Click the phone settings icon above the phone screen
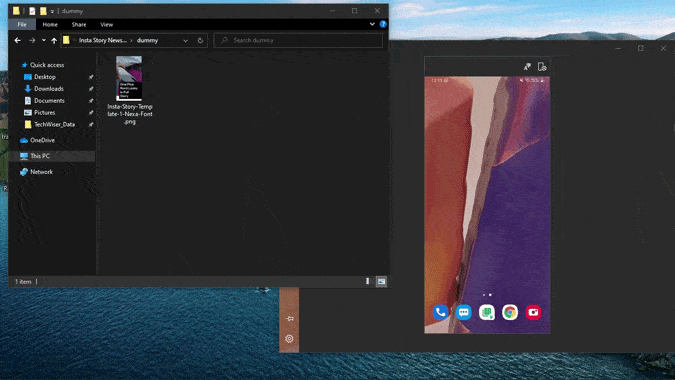The image size is (675, 380). point(542,66)
